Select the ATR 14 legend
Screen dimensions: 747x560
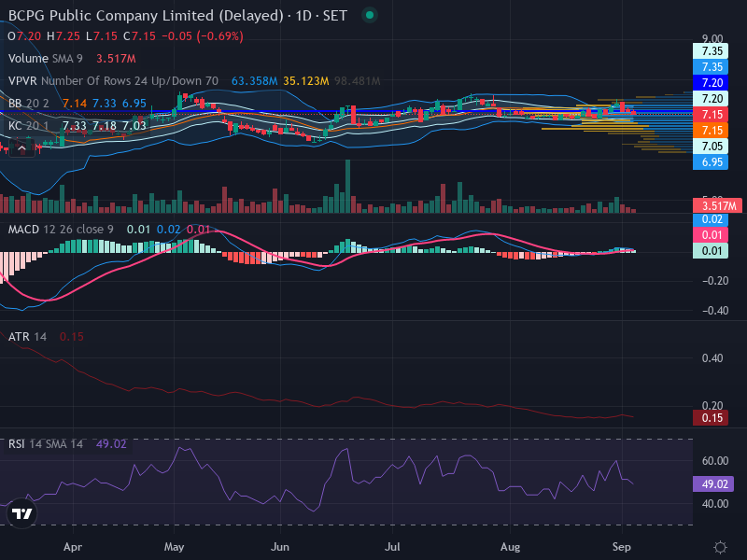pyautogui.click(x=27, y=337)
